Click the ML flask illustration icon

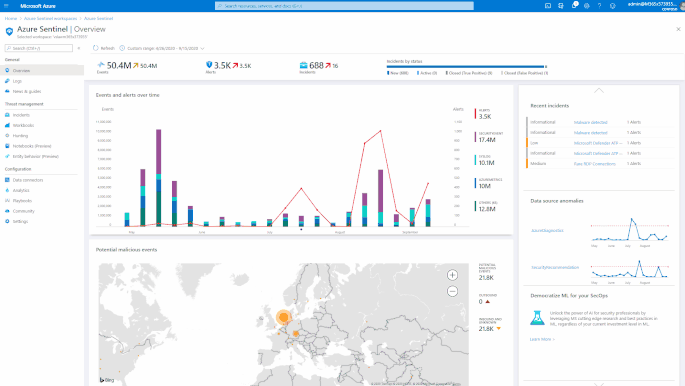coord(537,318)
